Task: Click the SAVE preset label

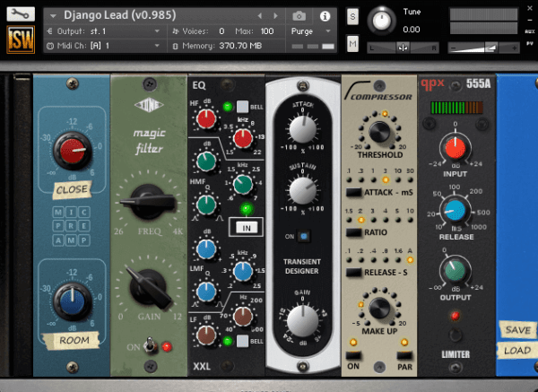Action: (x=517, y=330)
